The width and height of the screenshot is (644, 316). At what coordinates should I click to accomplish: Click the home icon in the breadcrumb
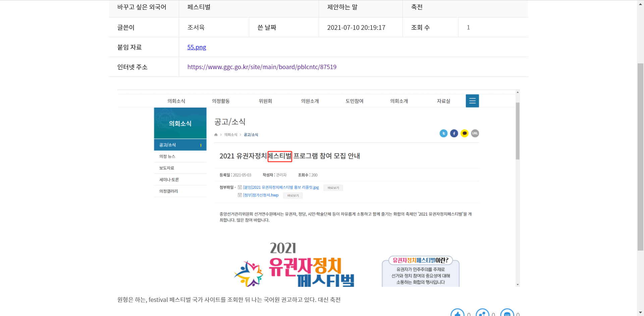click(216, 135)
